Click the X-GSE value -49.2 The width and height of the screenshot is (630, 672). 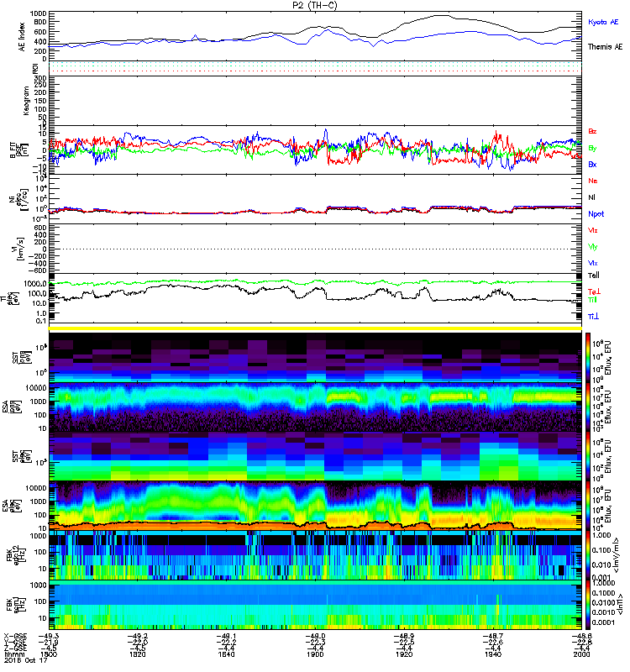137,637
